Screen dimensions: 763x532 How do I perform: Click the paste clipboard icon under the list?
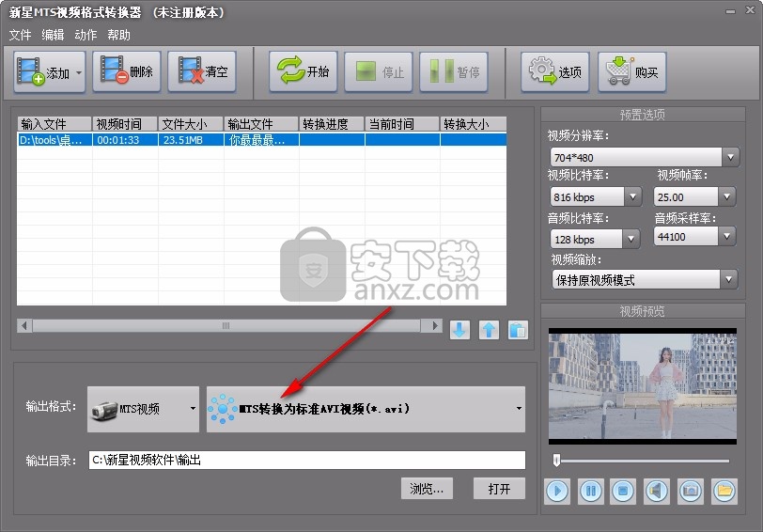(519, 330)
